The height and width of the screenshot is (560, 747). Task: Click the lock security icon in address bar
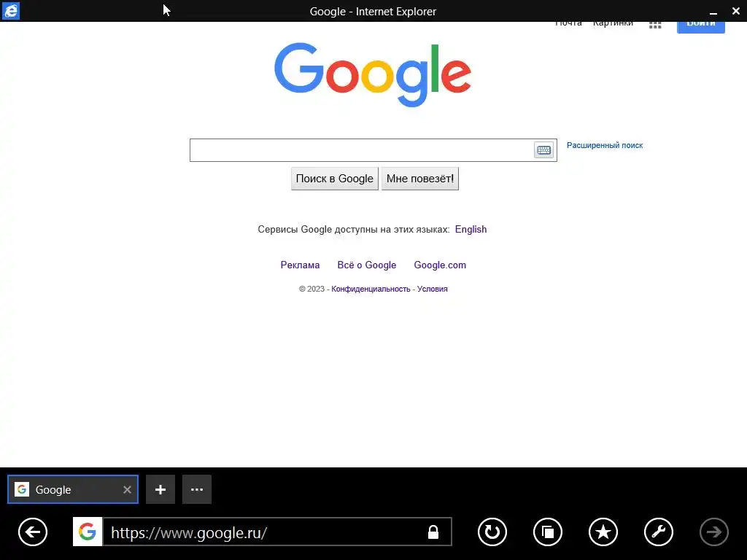(433, 532)
